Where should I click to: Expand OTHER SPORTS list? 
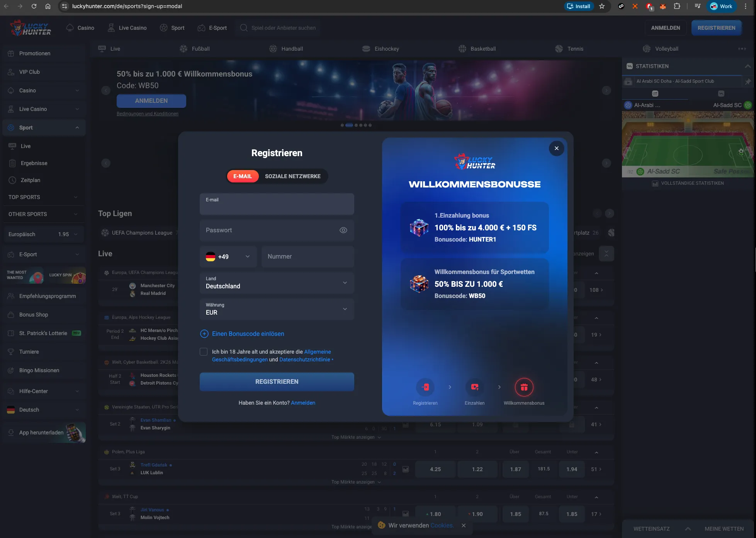(44, 214)
